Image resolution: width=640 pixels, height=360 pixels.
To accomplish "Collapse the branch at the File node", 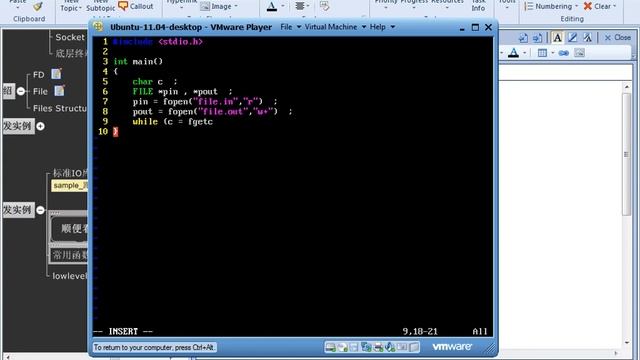I will click(x=21, y=91).
